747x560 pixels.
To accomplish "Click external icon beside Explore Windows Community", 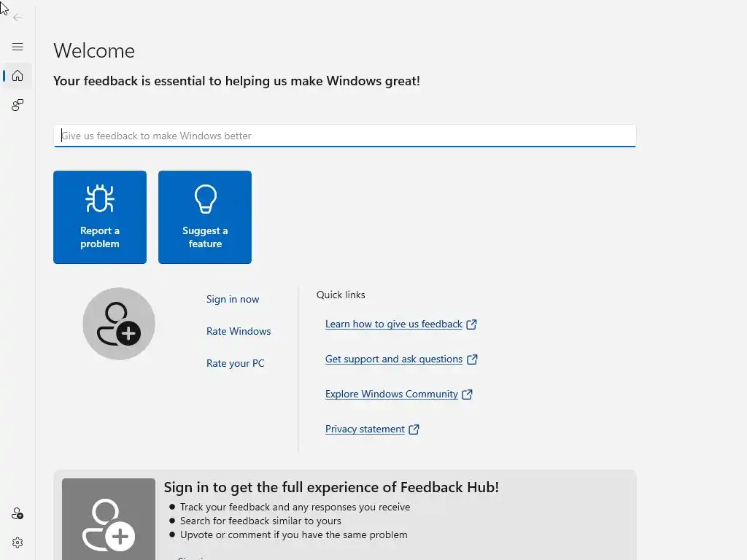I will click(x=468, y=394).
